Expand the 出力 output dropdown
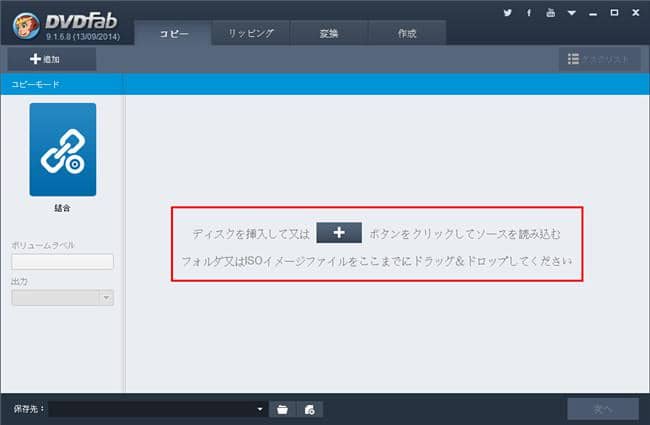 click(x=106, y=297)
